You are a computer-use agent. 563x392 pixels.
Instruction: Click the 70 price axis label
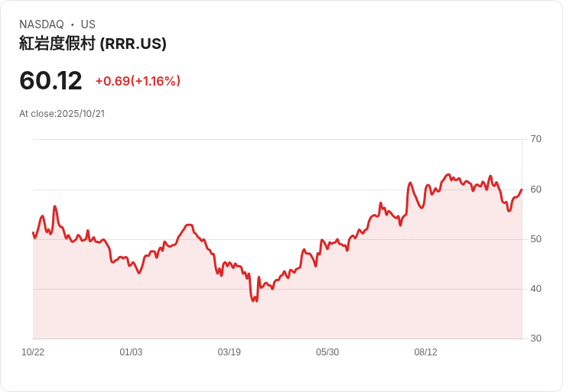(535, 139)
